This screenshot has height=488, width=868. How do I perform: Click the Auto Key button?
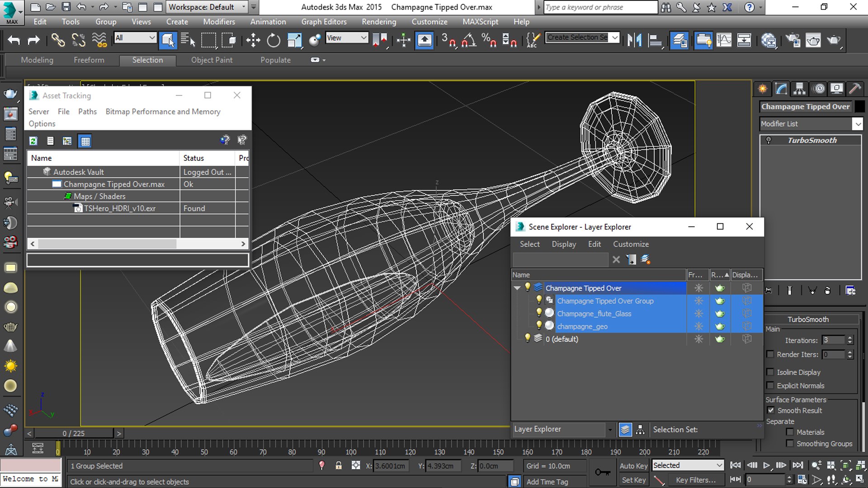click(x=633, y=465)
